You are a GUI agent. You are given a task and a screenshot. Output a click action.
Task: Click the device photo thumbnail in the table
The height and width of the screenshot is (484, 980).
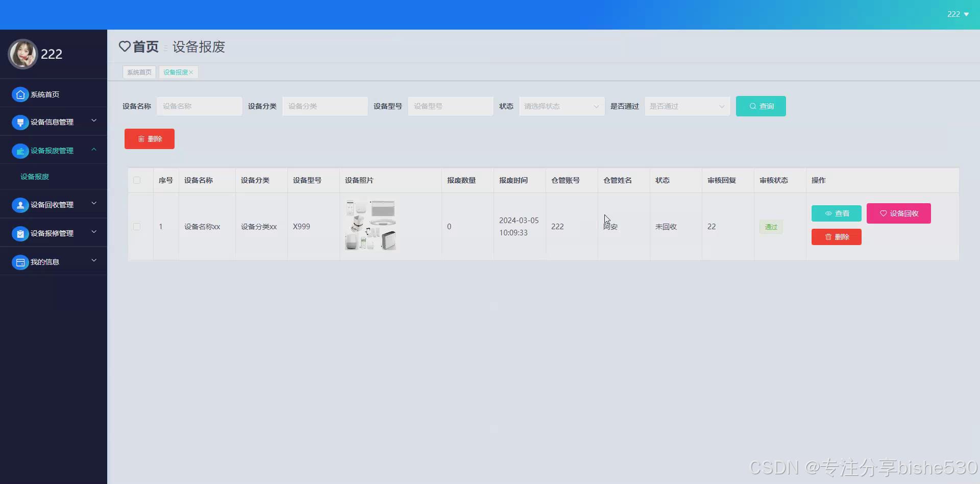[x=370, y=225]
